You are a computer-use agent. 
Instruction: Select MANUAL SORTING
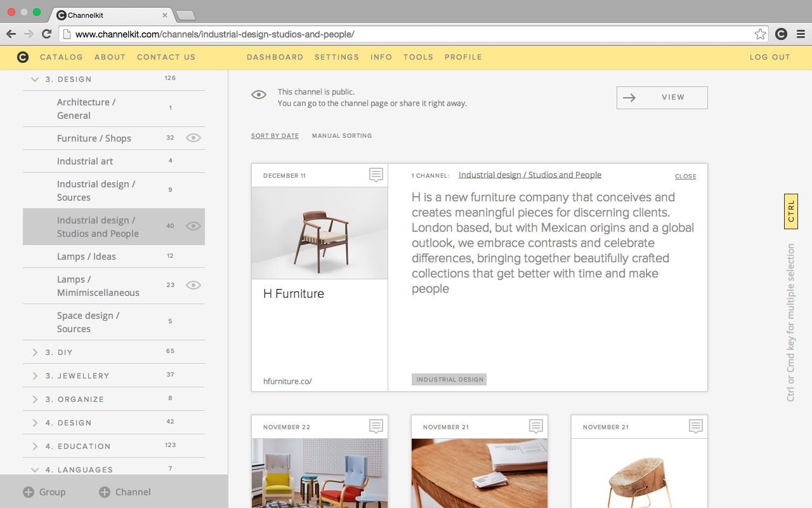click(342, 136)
